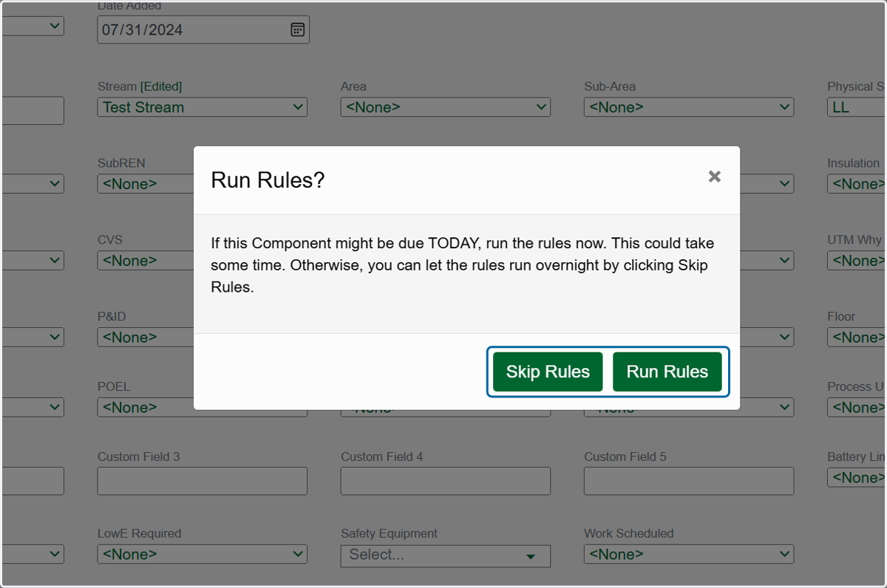
Task: Open the P&ID dropdown
Action: [146, 338]
